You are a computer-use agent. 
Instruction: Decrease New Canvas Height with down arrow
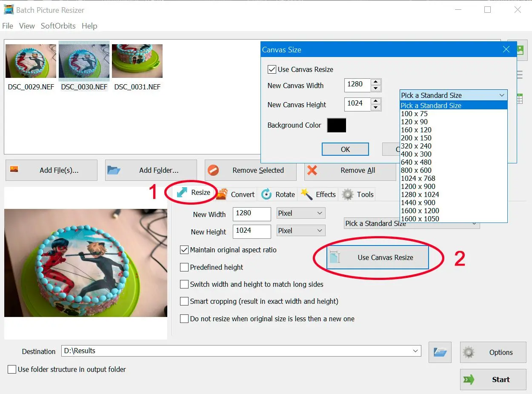click(x=375, y=108)
